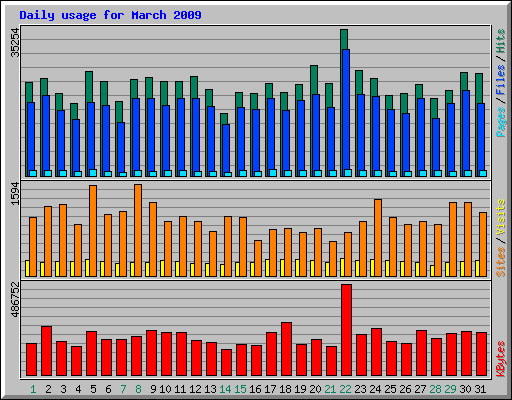The width and height of the screenshot is (512, 400).
Task: Click the green weekend day label 14
Action: 225,389
